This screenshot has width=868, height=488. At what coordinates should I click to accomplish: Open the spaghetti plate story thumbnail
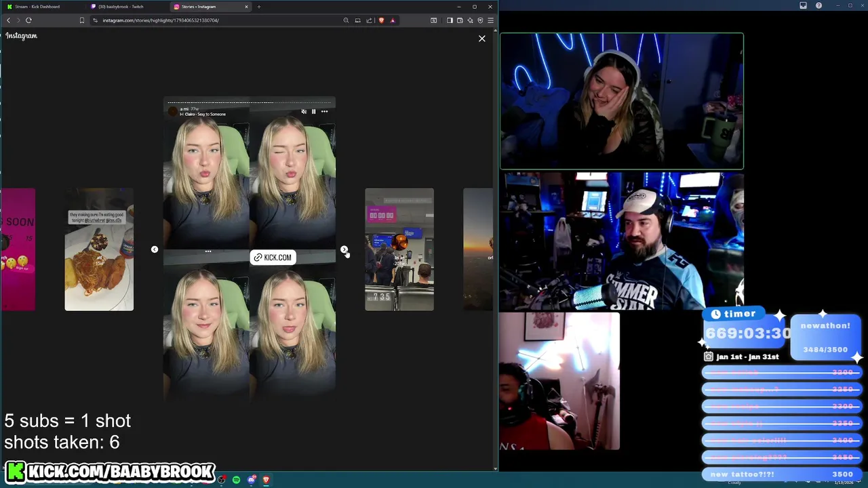click(99, 249)
